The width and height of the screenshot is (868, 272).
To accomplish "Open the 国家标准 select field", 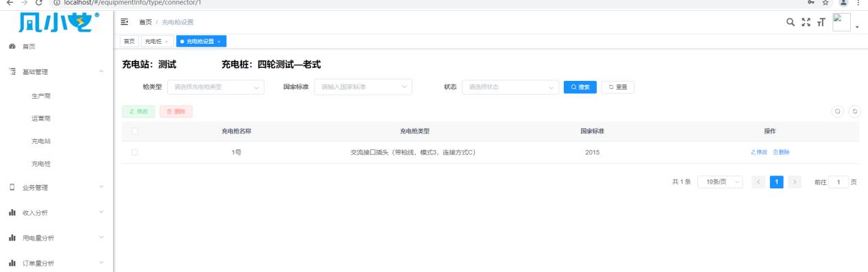I will [x=364, y=87].
